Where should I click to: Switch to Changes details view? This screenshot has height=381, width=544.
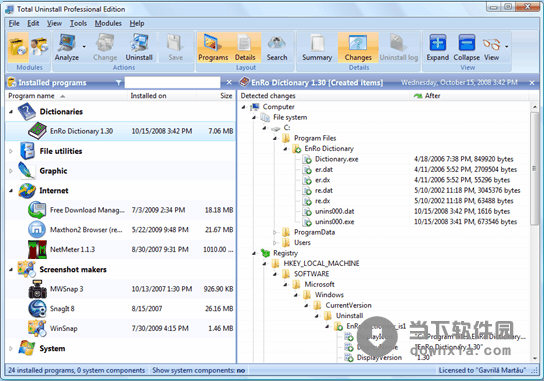click(x=358, y=48)
